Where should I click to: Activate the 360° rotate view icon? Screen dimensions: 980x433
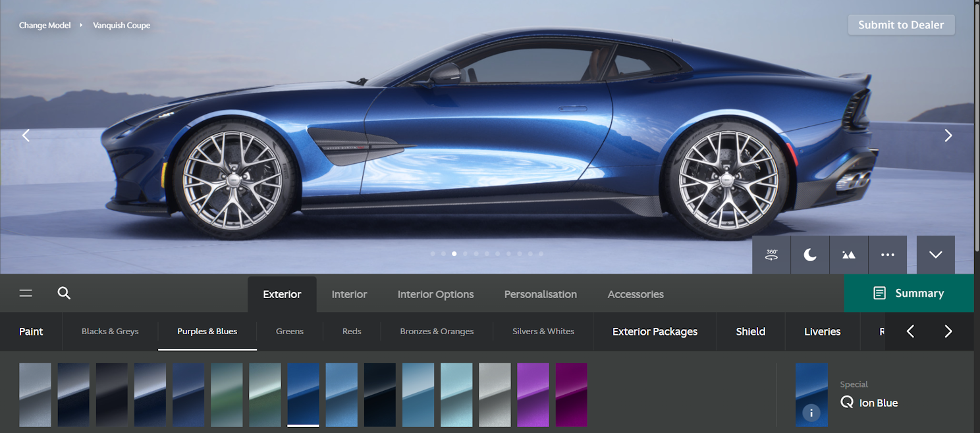pyautogui.click(x=771, y=255)
